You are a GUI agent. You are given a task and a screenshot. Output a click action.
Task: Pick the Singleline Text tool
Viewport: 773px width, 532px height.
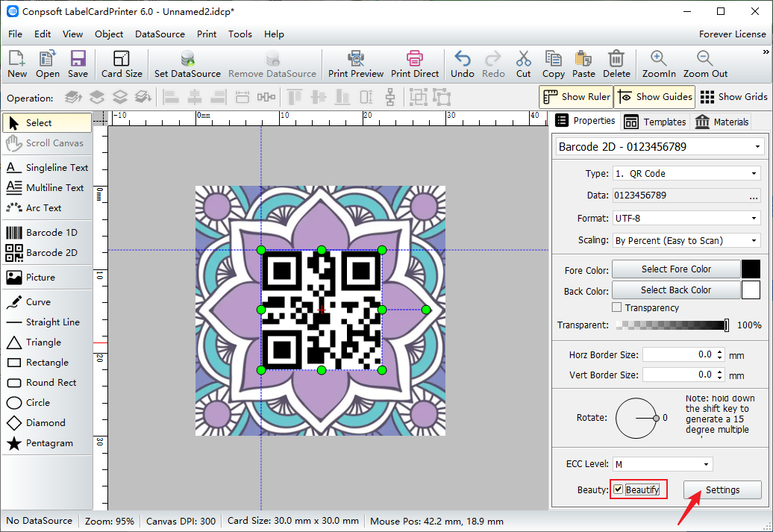[x=47, y=168]
